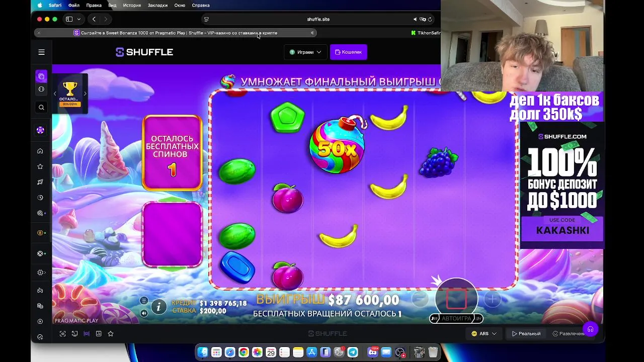Screen dimensions: 644x362
Task: Click the Safari address bar shuffle.site
Action: tap(318, 19)
